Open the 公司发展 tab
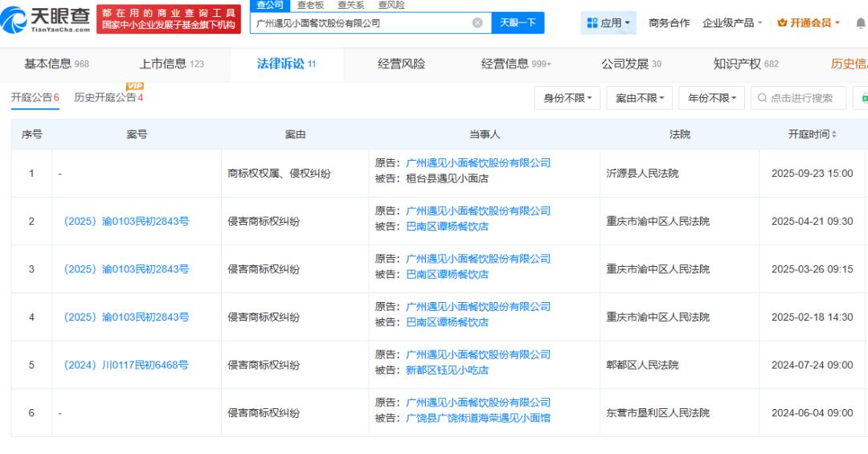Viewport: 868px width, 454px height. tap(631, 63)
